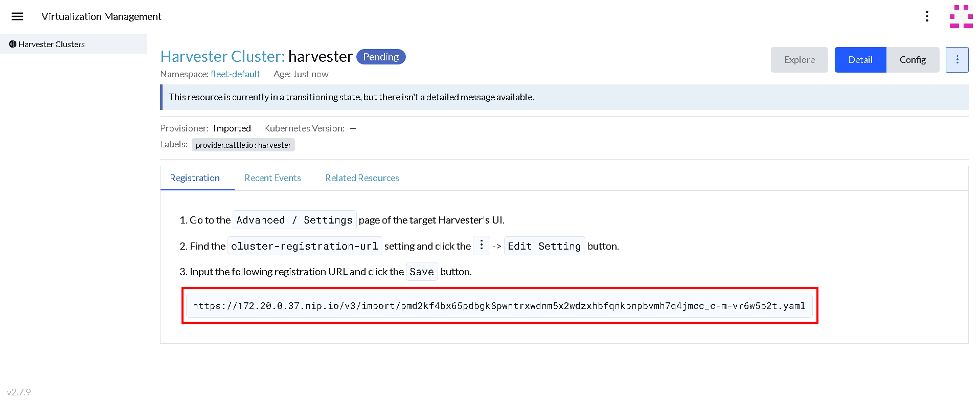This screenshot has height=400, width=980.
Task: Click the Explore button
Action: (800, 60)
